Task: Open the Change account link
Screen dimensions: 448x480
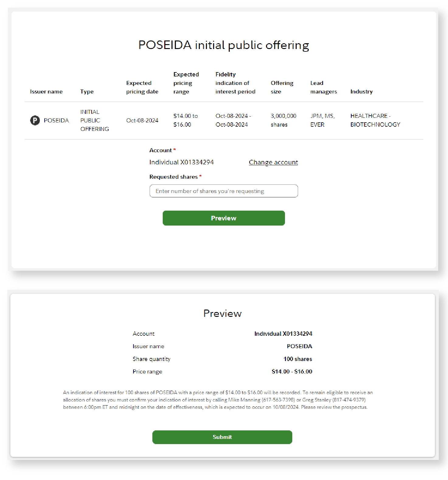Action: pyautogui.click(x=273, y=162)
